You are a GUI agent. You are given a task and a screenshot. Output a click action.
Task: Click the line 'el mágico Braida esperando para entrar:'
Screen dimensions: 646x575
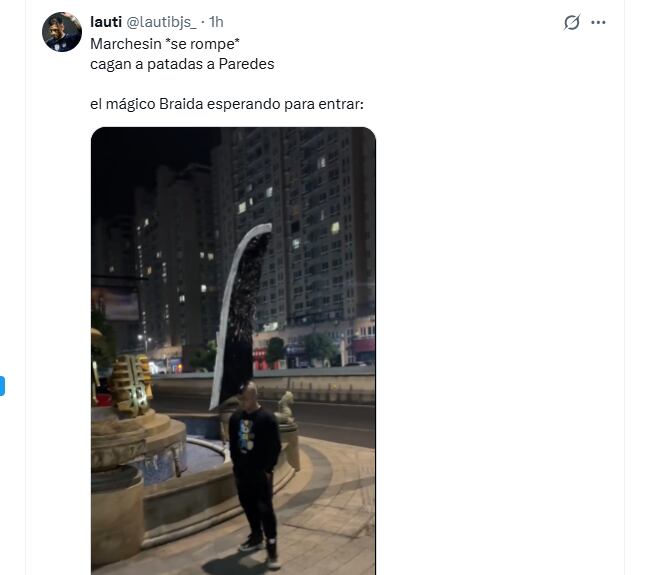[x=227, y=104]
